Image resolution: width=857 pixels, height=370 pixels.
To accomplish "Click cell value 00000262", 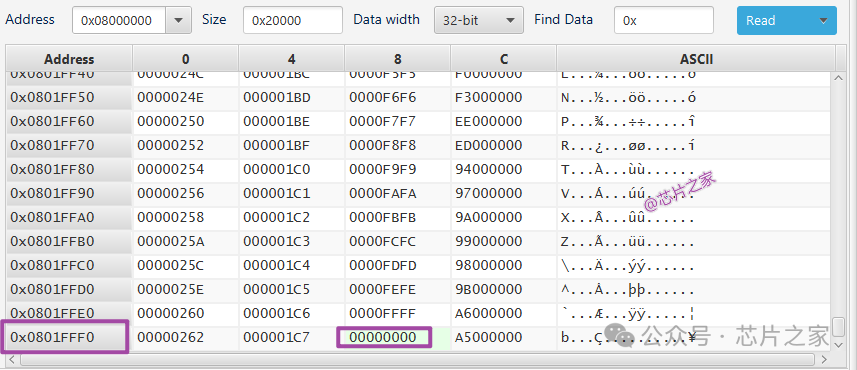I will click(171, 338).
